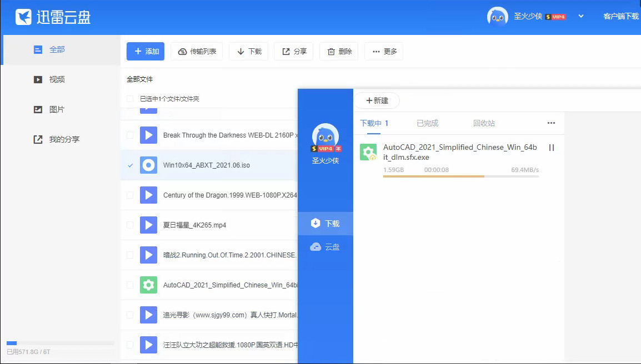641x364 pixels.
Task: Expand the account dropdown chevron
Action: [x=581, y=16]
